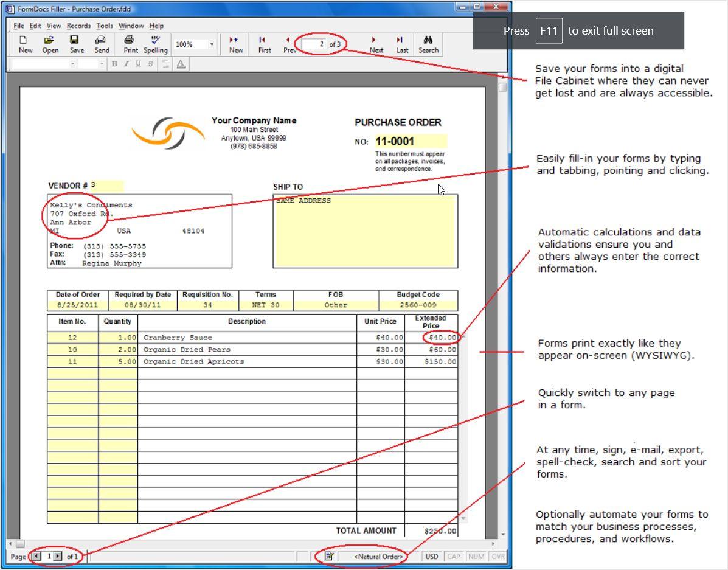This screenshot has height=570, width=728.
Task: Open a form file with Open icon
Action: click(50, 44)
